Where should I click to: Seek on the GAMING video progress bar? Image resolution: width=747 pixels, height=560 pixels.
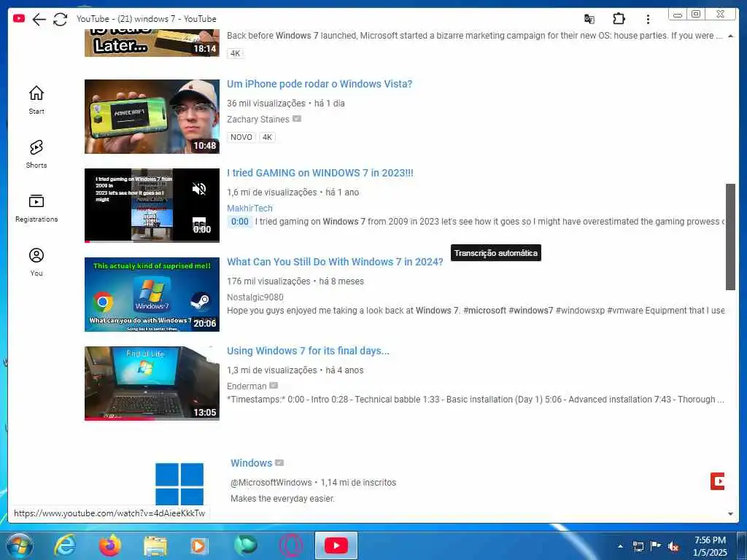(152, 241)
